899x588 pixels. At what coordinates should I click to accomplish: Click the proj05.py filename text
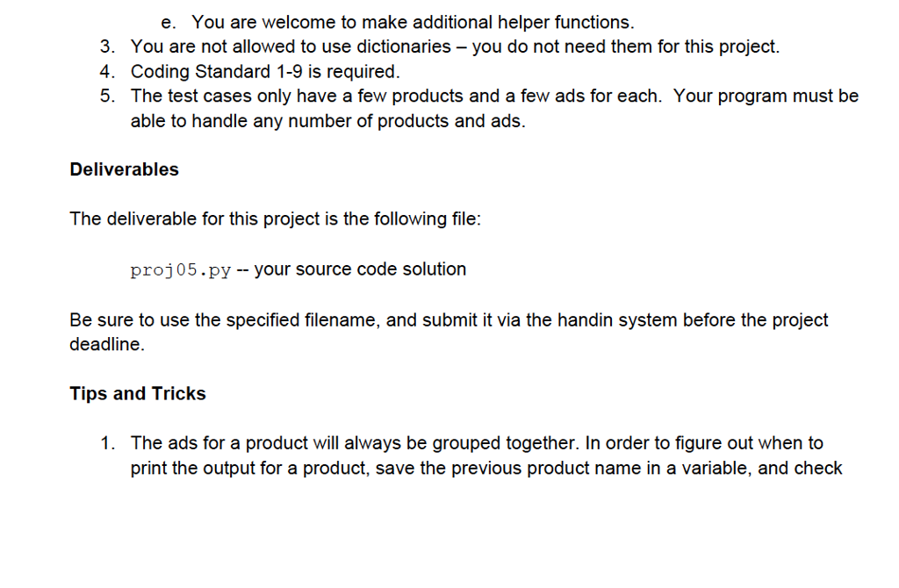181,270
